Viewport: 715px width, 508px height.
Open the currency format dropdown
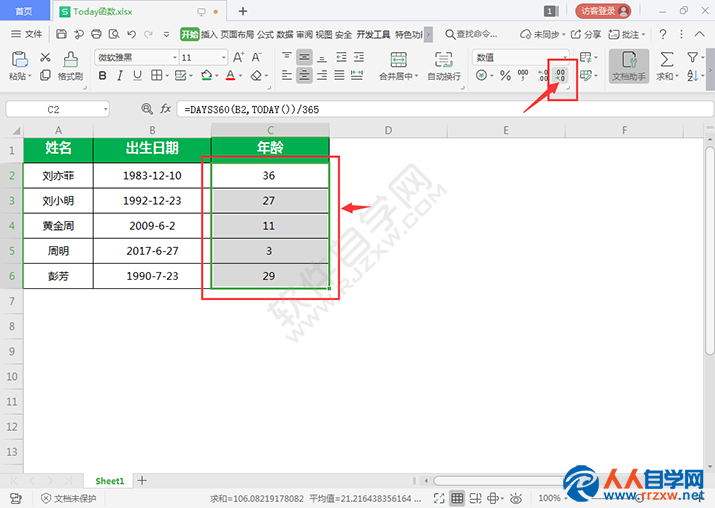[x=492, y=76]
